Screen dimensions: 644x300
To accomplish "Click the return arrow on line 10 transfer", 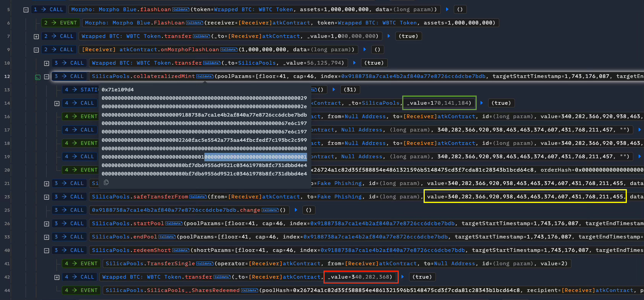I will click(x=354, y=63).
